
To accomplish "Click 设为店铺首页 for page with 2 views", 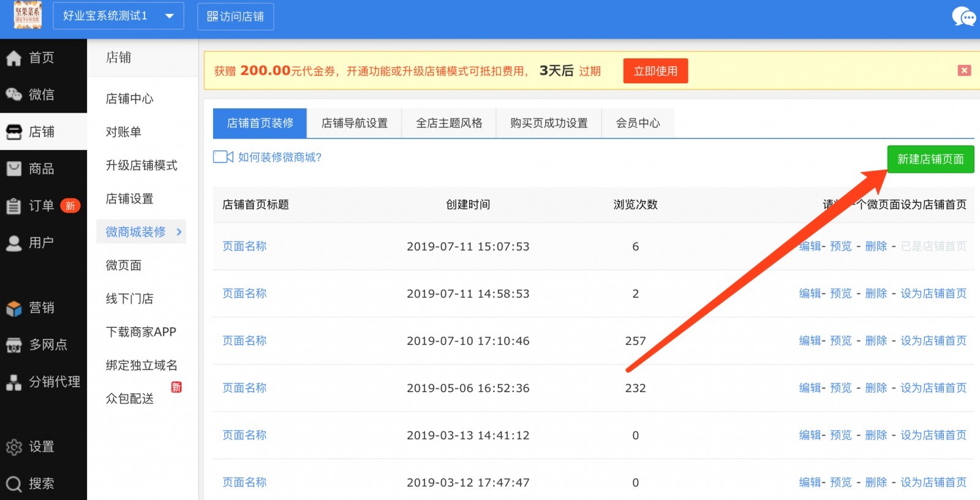I will click(933, 294).
